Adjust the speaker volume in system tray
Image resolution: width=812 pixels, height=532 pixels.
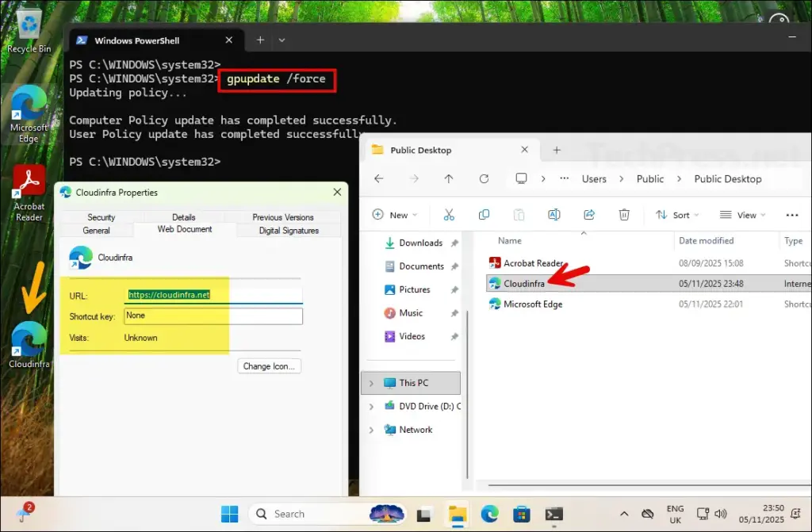tap(722, 514)
